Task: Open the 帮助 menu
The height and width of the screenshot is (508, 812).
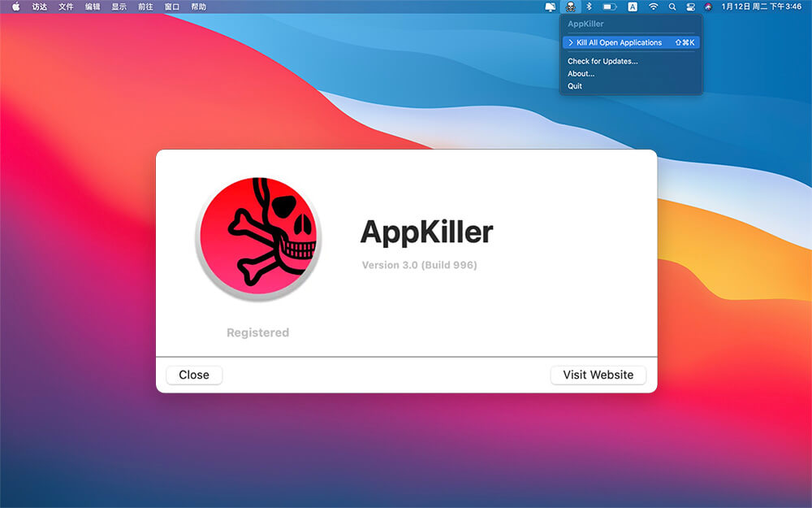Action: coord(198,7)
